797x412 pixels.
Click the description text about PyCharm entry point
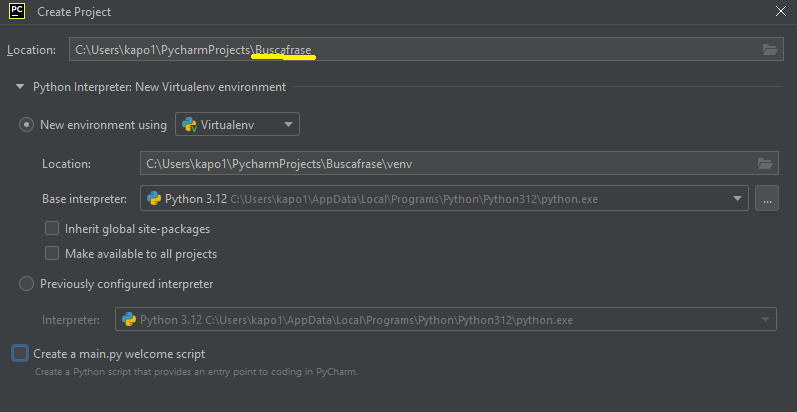[197, 372]
